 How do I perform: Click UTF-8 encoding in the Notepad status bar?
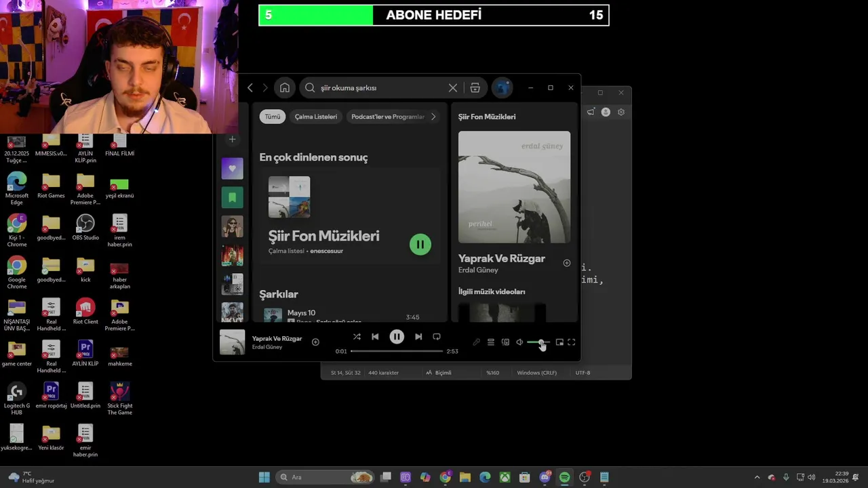click(583, 373)
